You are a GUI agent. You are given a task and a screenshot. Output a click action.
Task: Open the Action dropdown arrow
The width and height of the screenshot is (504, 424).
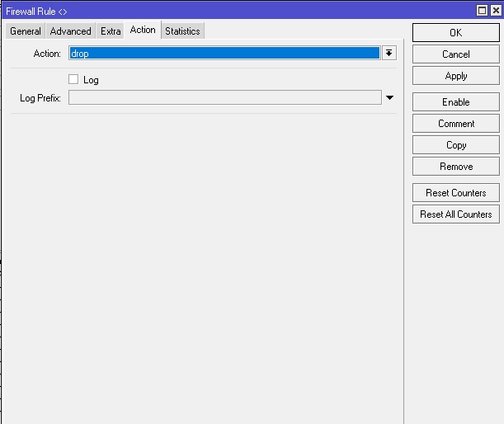click(389, 53)
